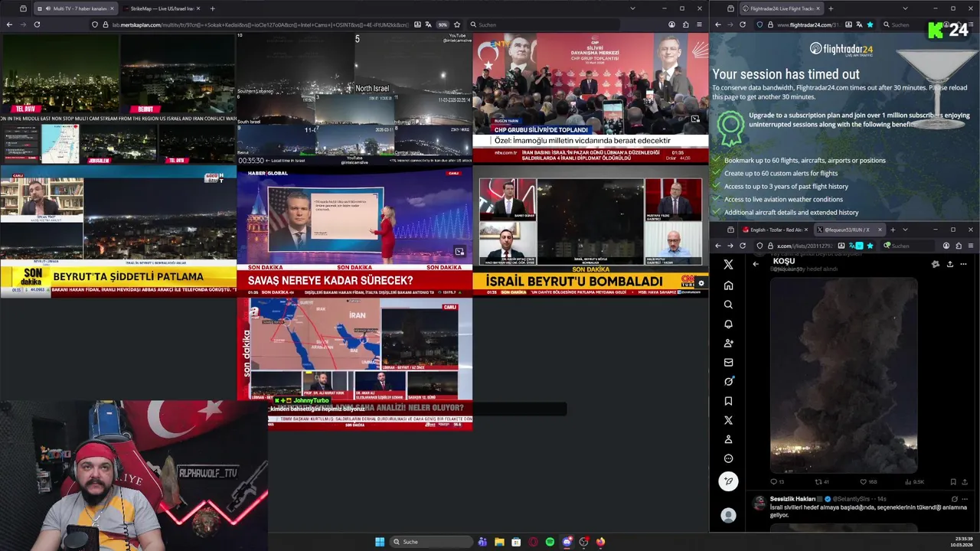
Task: Open X More options circle icon
Action: click(x=728, y=458)
